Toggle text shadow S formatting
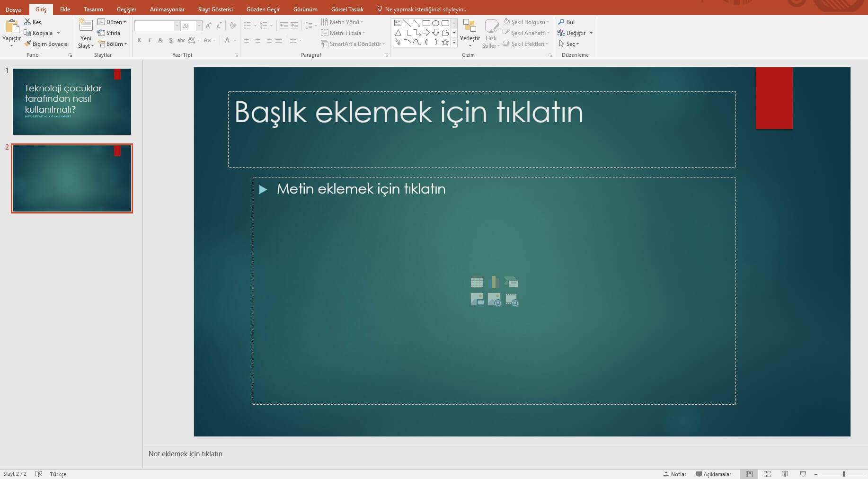Screen dimensions: 868x479 (x=171, y=40)
